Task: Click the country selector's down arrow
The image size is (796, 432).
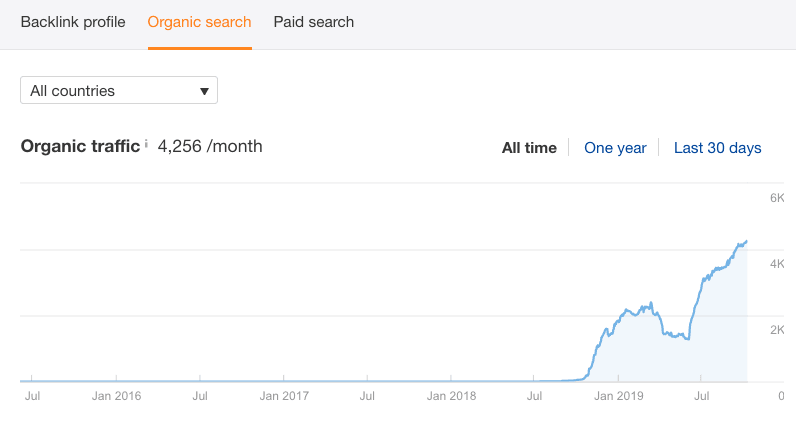Action: (x=204, y=91)
